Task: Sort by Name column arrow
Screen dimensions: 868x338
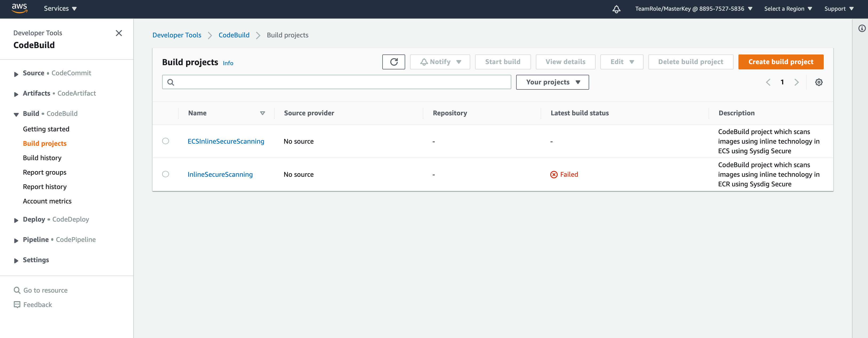Action: tap(263, 113)
